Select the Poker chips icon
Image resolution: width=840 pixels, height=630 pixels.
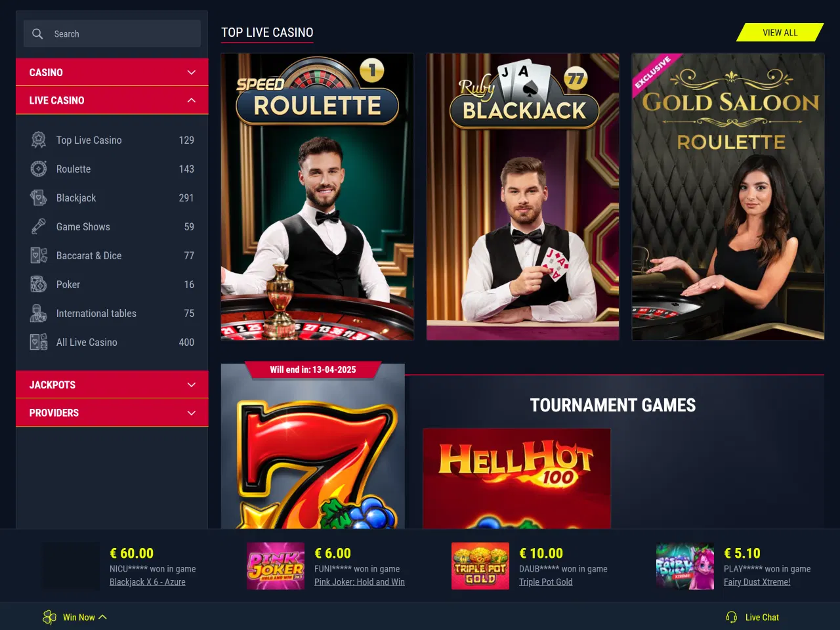[39, 284]
